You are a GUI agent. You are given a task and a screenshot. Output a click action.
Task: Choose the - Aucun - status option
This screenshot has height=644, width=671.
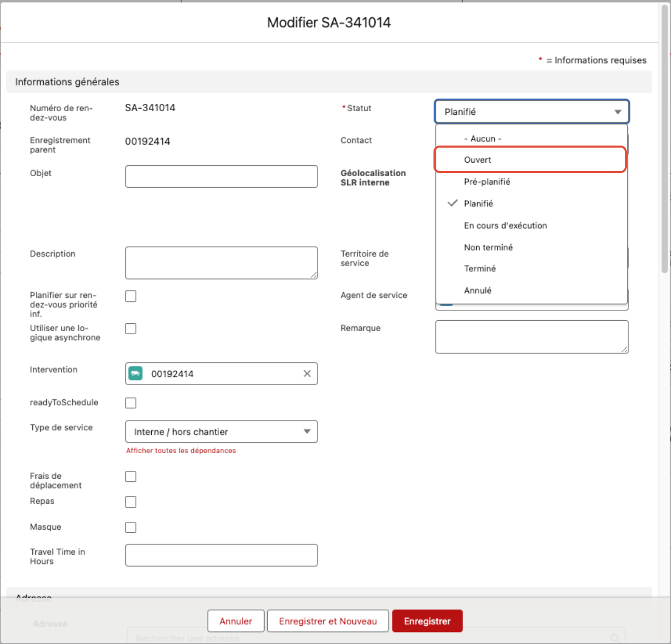coord(531,139)
